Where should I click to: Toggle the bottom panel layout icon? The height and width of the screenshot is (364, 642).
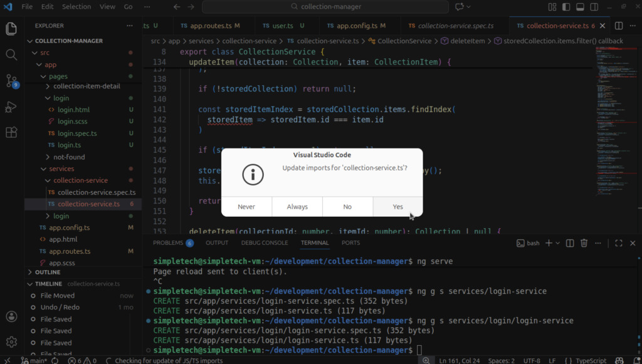pyautogui.click(x=580, y=7)
